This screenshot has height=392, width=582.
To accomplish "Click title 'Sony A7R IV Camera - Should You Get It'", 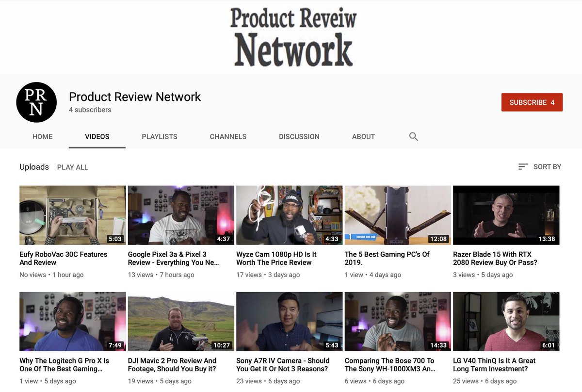I will click(283, 365).
